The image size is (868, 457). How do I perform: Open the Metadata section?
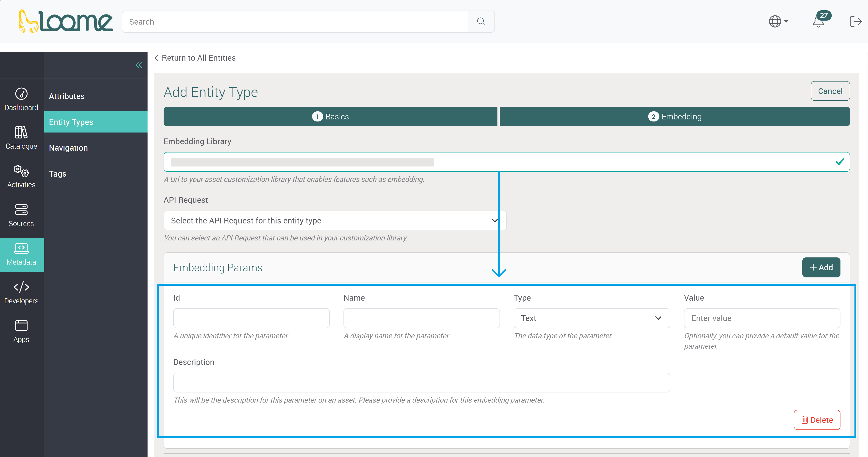(22, 255)
